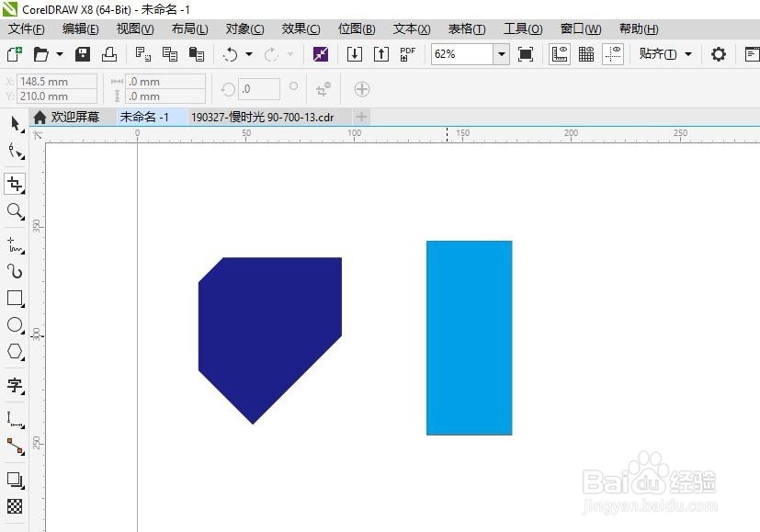Select the Shape edit tool
760x532 pixels.
[16, 152]
